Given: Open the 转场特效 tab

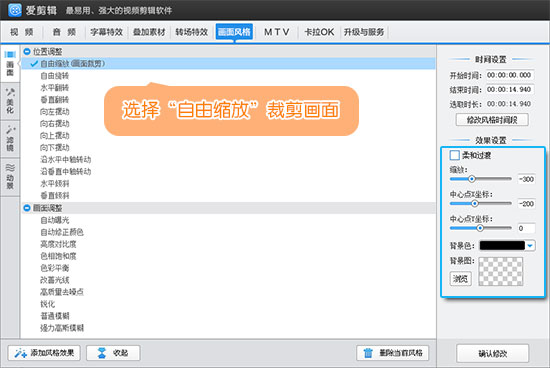Looking at the screenshot, I should [192, 32].
